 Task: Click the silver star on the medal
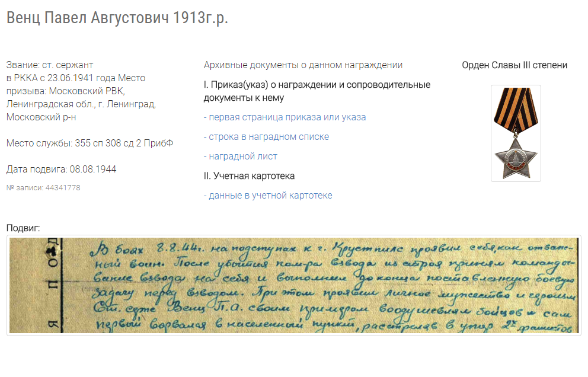(x=515, y=156)
